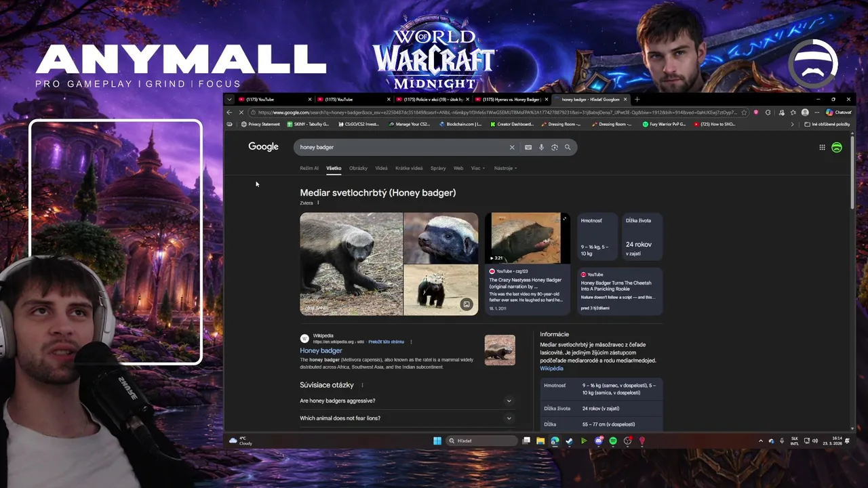The image size is (868, 488).
Task: Open File Explorer from the taskbar
Action: [540, 441]
